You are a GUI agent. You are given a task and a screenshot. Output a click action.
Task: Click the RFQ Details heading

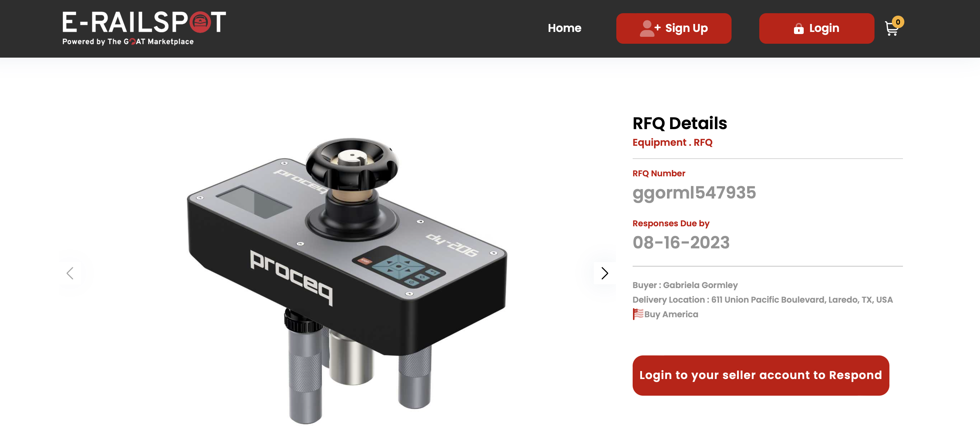click(x=679, y=123)
